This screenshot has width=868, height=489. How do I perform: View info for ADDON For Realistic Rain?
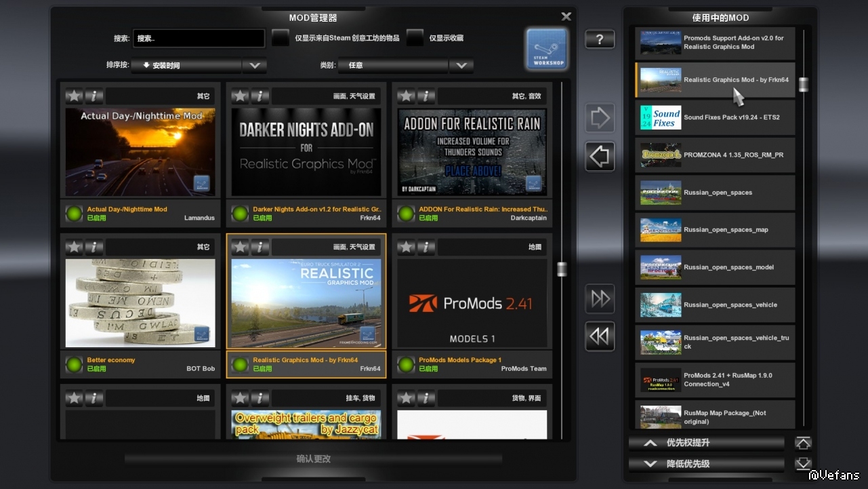click(x=426, y=96)
